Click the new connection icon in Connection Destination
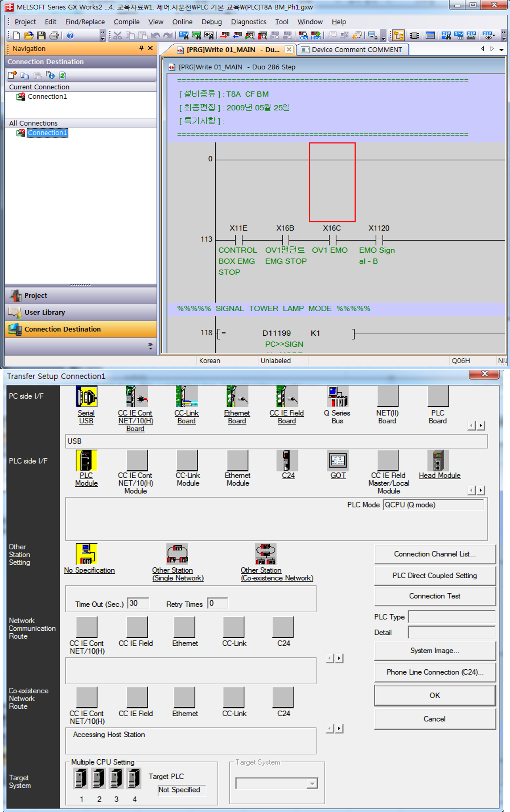510x812 pixels. (12, 75)
